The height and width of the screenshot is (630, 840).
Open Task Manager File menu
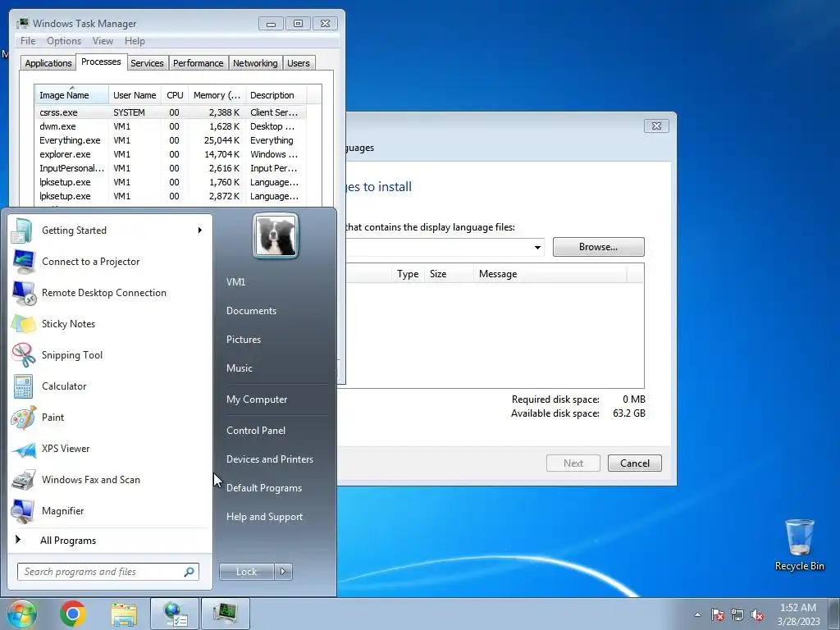(28, 41)
